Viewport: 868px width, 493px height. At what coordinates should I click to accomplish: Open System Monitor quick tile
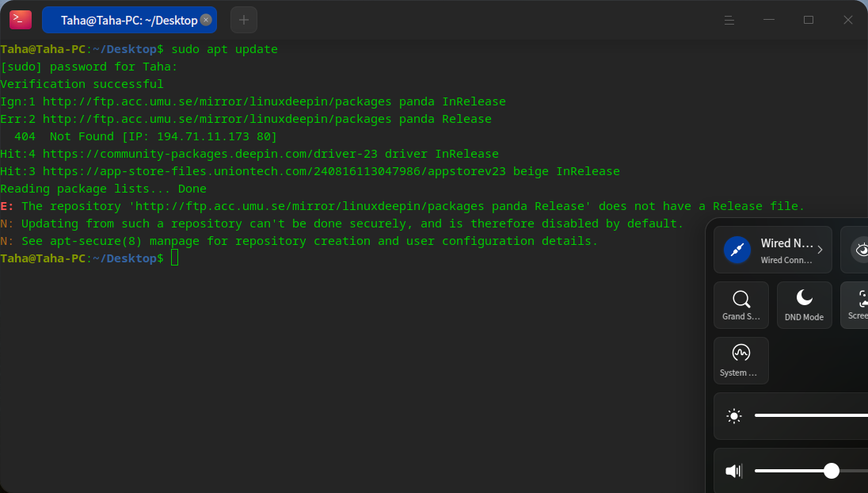741,361
